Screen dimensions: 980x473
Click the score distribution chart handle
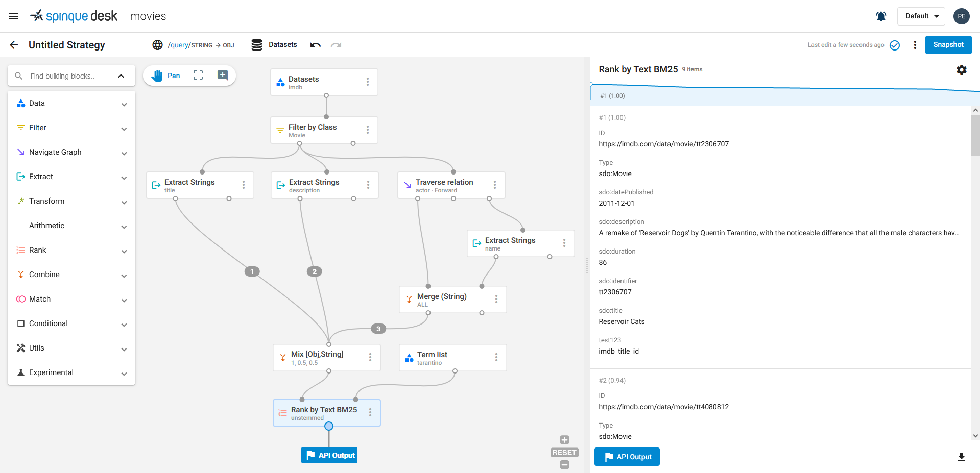tap(591, 84)
